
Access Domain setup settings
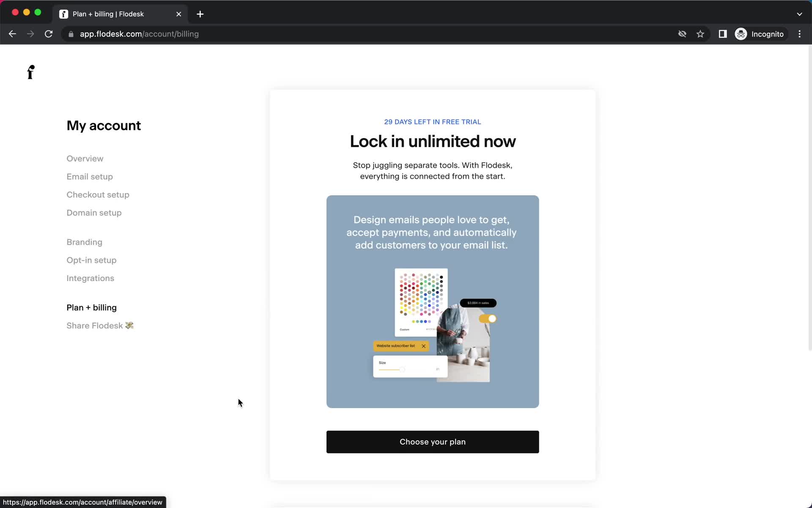[x=94, y=213]
